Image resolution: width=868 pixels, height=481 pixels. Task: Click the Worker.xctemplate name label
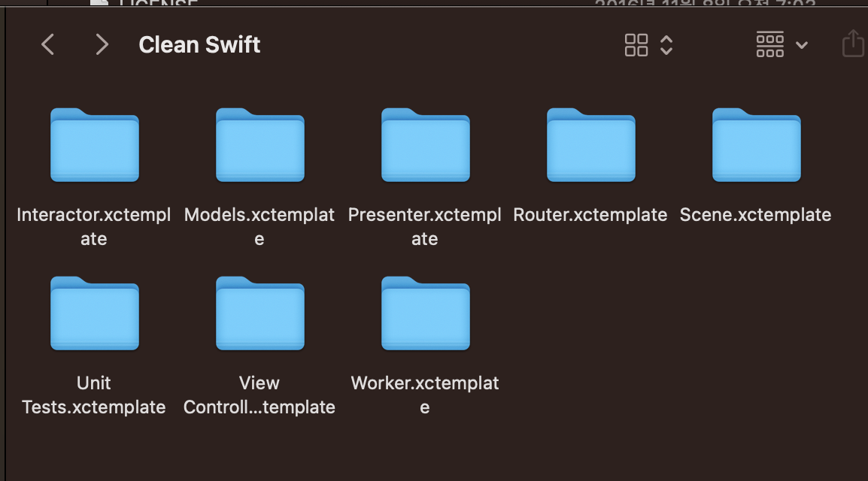coord(424,395)
